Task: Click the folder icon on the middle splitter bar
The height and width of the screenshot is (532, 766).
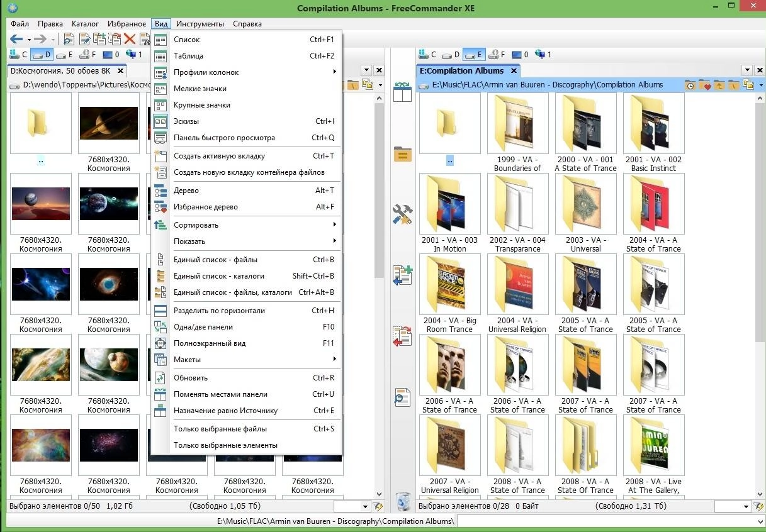Action: [402, 153]
